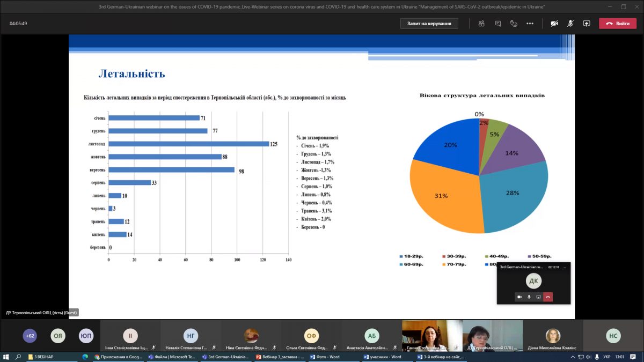
Task: Toggle the mini call window camera button
Action: (519, 297)
